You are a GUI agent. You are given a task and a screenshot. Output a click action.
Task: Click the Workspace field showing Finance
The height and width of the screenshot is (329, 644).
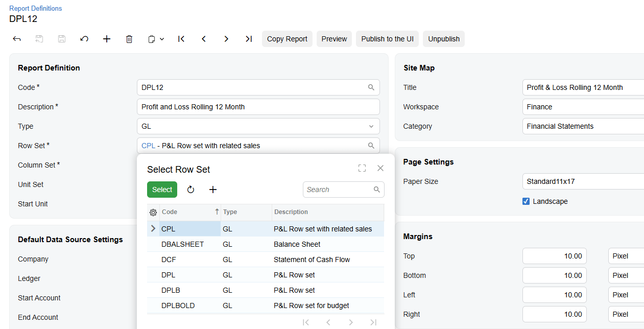[583, 107]
